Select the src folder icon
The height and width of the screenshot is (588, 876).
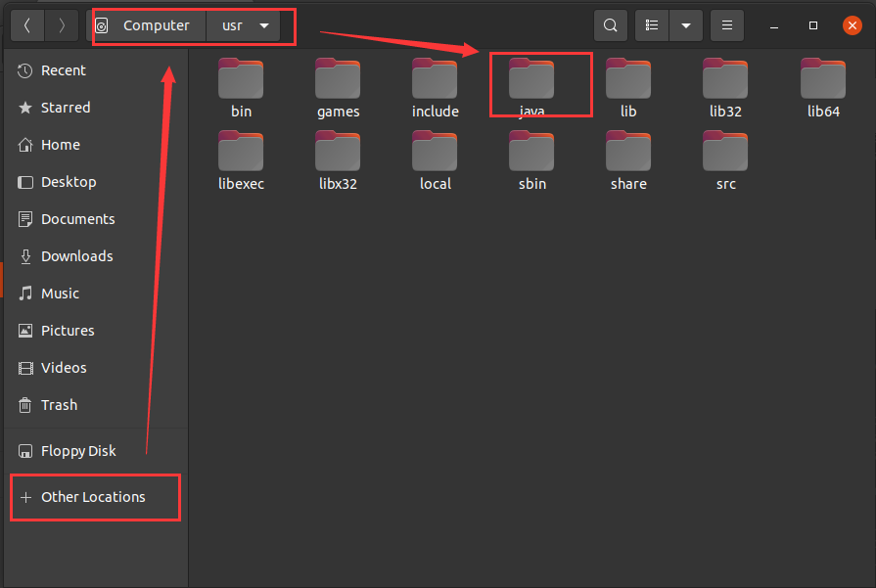pos(725,152)
